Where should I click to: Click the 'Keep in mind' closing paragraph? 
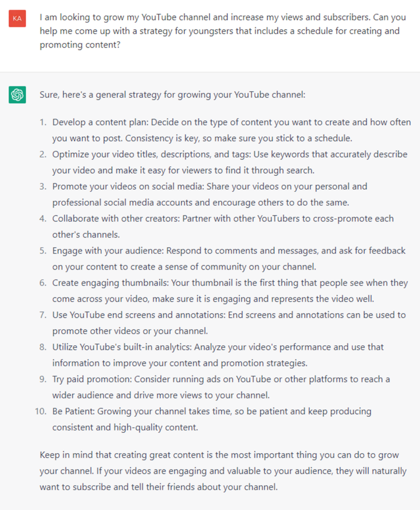click(x=223, y=471)
